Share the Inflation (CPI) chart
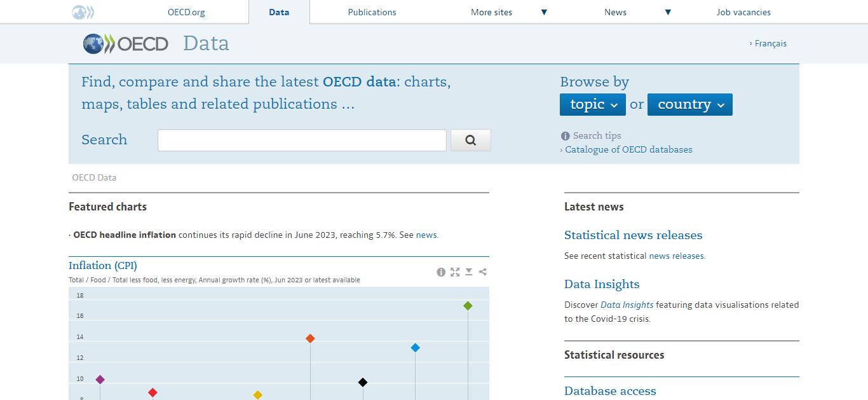The image size is (868, 400). point(483,272)
